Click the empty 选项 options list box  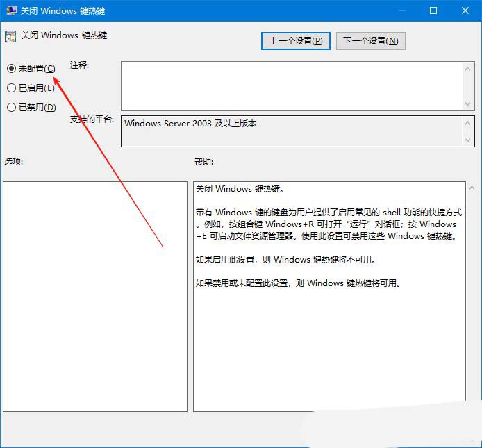click(x=95, y=297)
